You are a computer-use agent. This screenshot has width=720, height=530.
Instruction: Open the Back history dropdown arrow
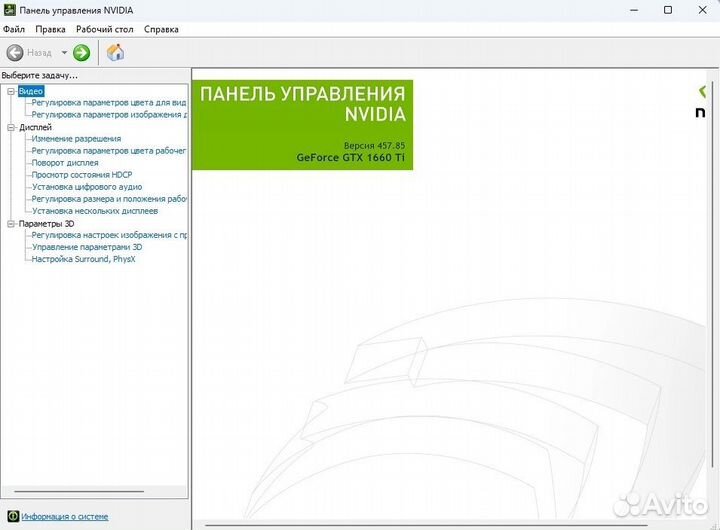[x=64, y=52]
